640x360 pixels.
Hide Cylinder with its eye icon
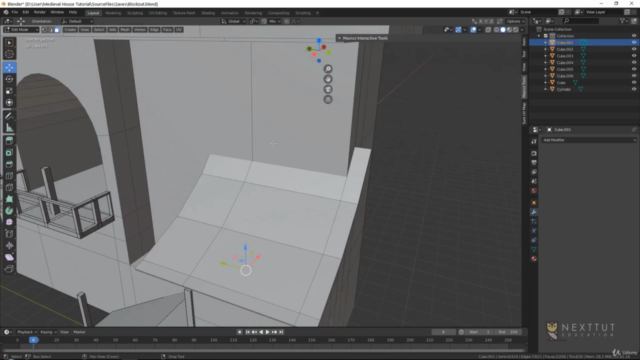634,89
